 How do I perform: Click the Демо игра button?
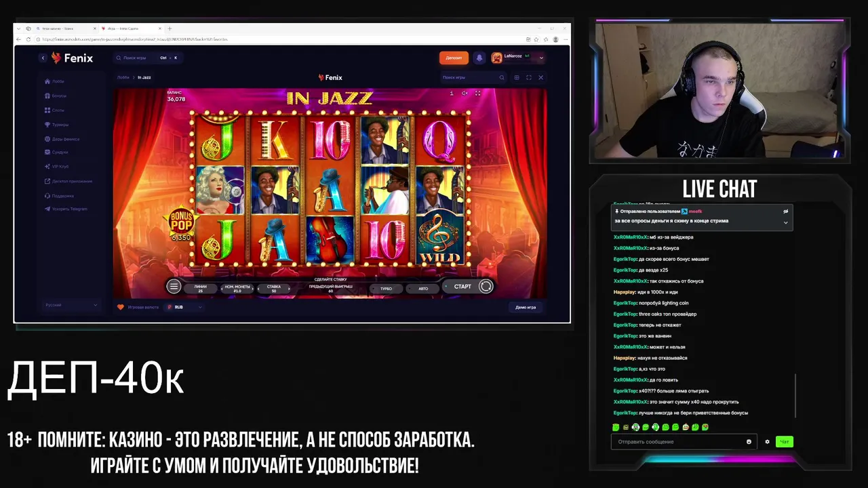pyautogui.click(x=526, y=307)
